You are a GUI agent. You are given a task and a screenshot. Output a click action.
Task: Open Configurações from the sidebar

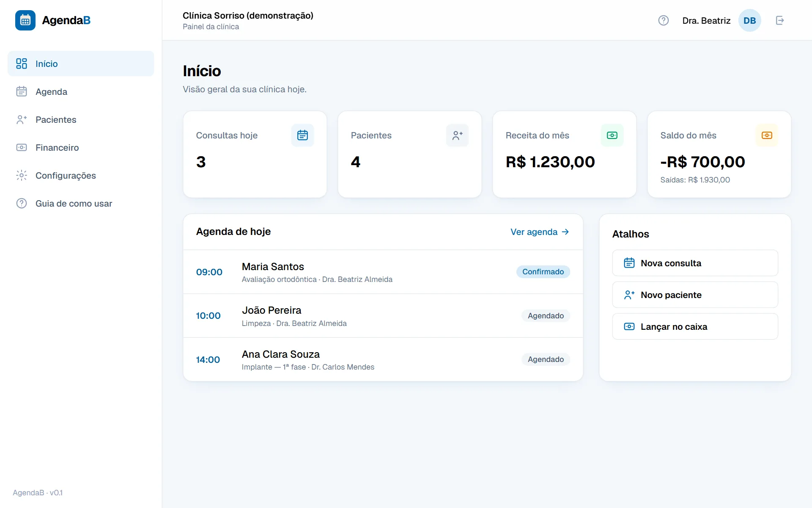point(81,175)
